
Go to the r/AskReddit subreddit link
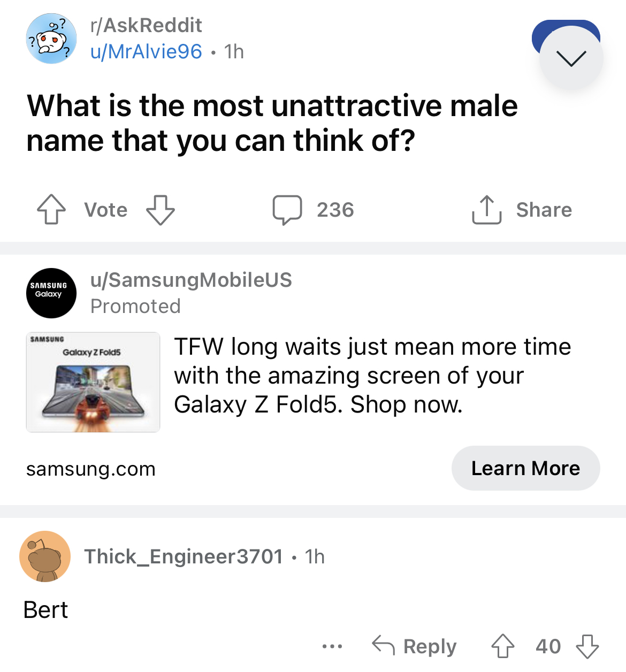146,25
